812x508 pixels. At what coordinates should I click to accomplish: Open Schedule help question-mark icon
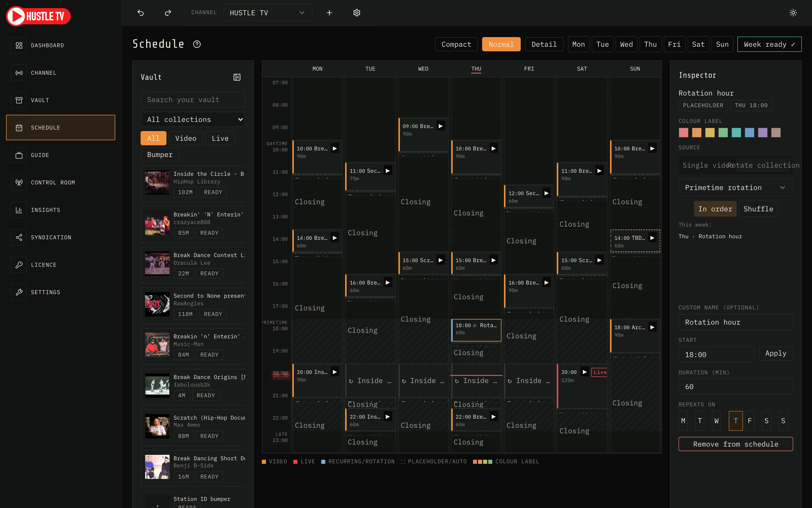coord(197,44)
